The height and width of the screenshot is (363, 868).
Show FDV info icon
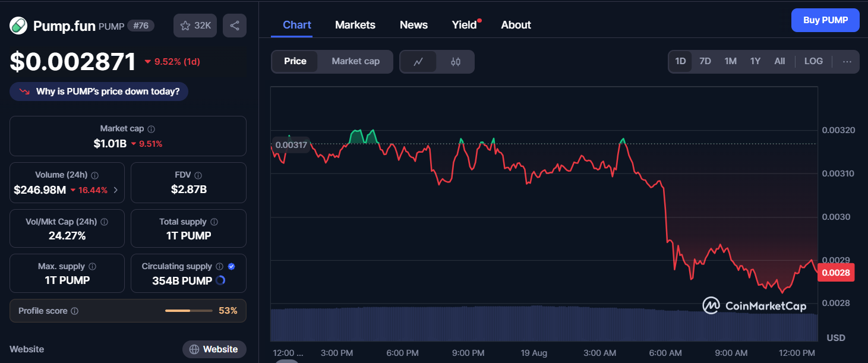pyautogui.click(x=198, y=175)
